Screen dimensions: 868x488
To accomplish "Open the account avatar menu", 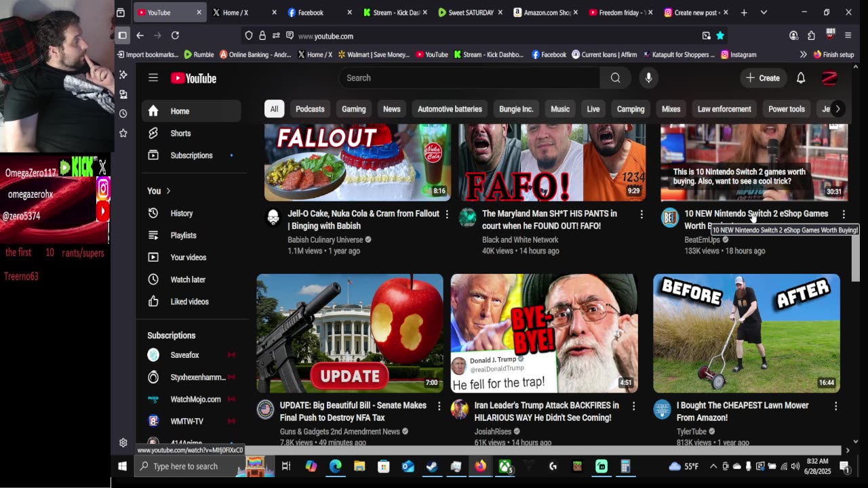I will (x=829, y=78).
